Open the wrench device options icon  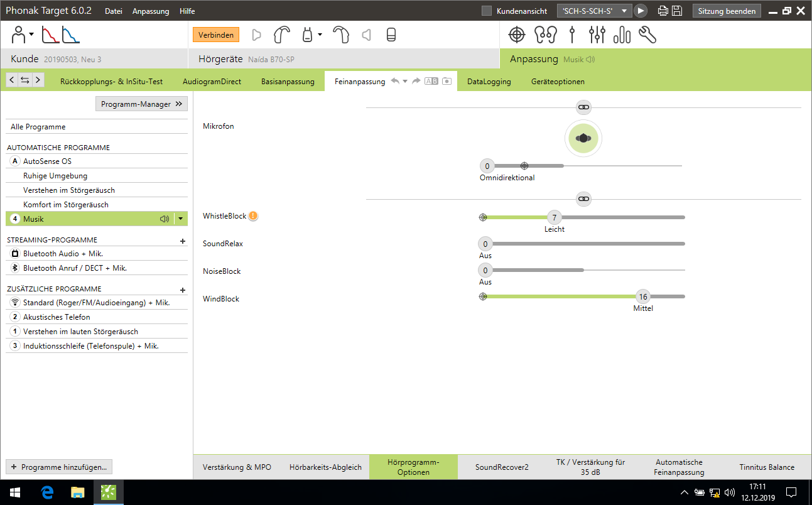tap(647, 35)
